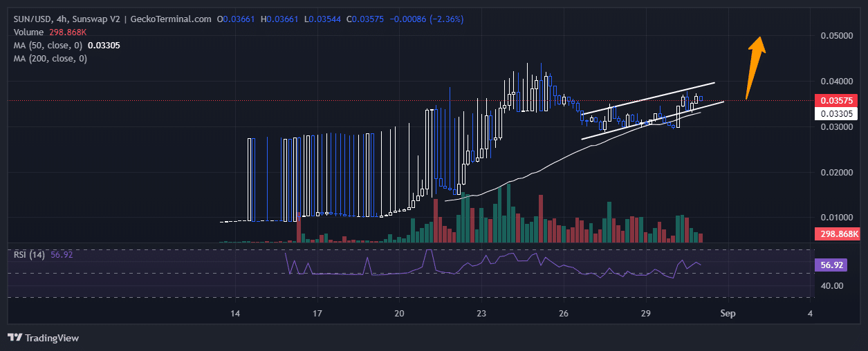Click the open price O0.03661 value
The image size is (868, 351).
[237, 19]
